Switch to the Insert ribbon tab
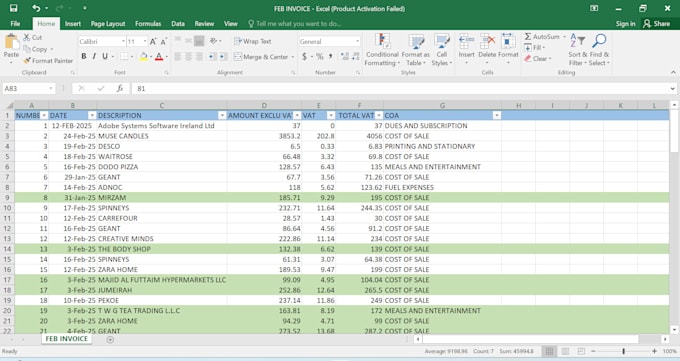680x361 pixels. pos(73,23)
